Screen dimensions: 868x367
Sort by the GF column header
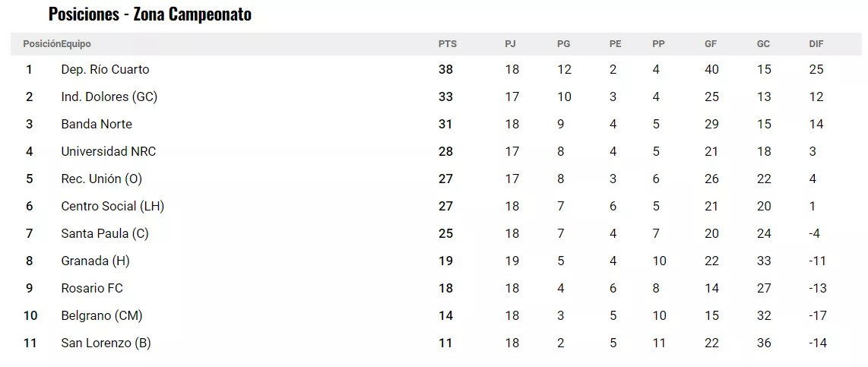[x=711, y=44]
